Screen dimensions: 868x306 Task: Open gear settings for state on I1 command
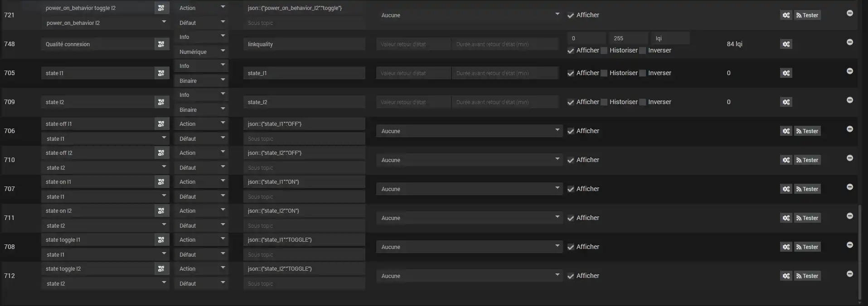[786, 189]
